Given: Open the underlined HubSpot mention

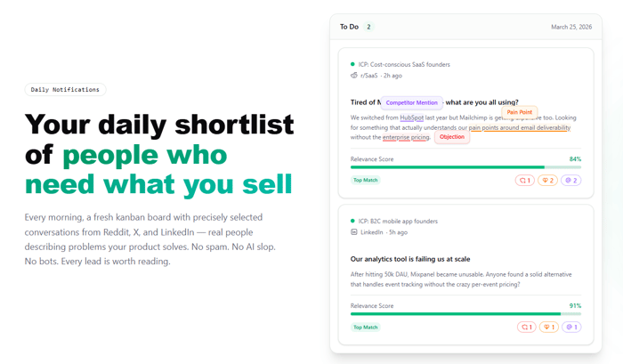Looking at the screenshot, I should pyautogui.click(x=411, y=117).
